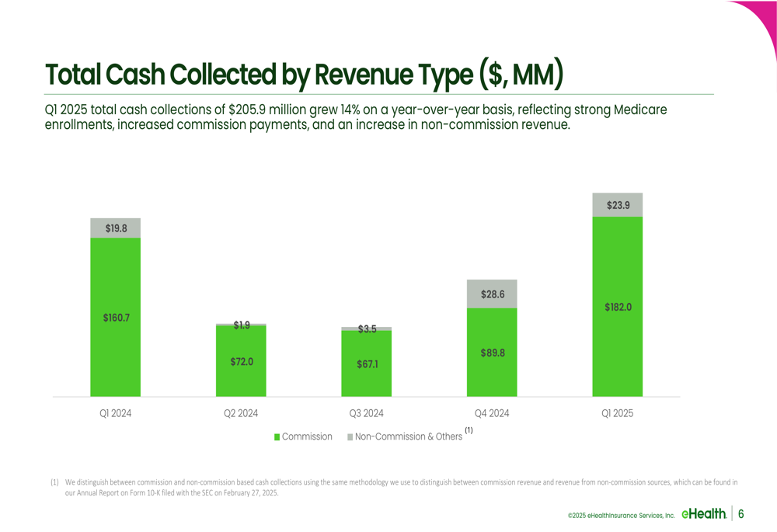Click the Q3 2024 $67.1 bar
Viewport: 777px width, 532px height.
click(x=366, y=363)
